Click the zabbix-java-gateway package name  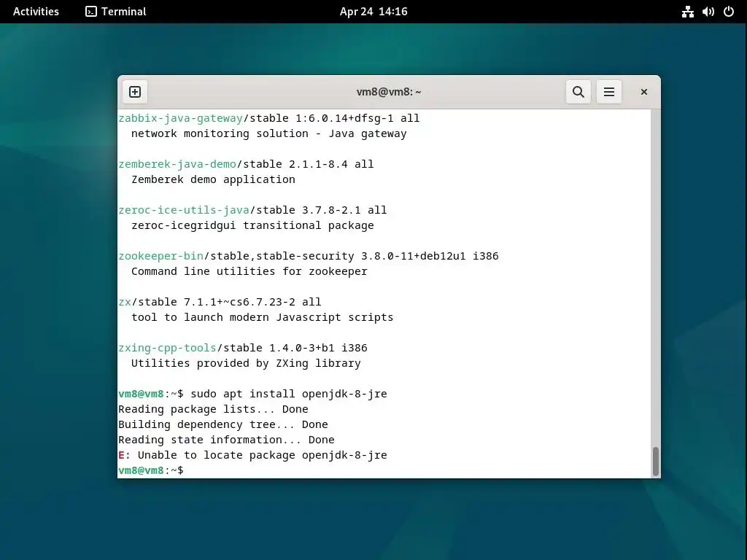(x=181, y=118)
